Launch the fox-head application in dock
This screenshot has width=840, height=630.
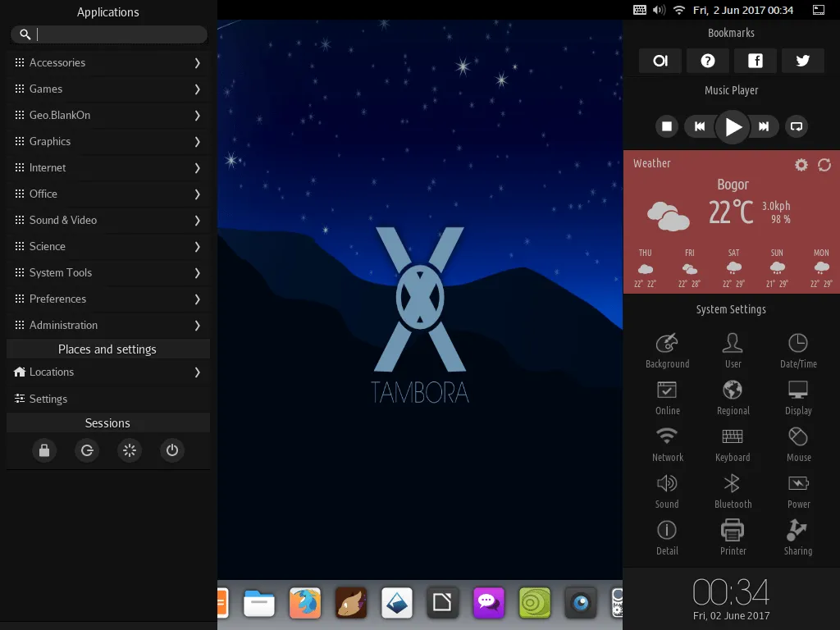click(x=351, y=603)
